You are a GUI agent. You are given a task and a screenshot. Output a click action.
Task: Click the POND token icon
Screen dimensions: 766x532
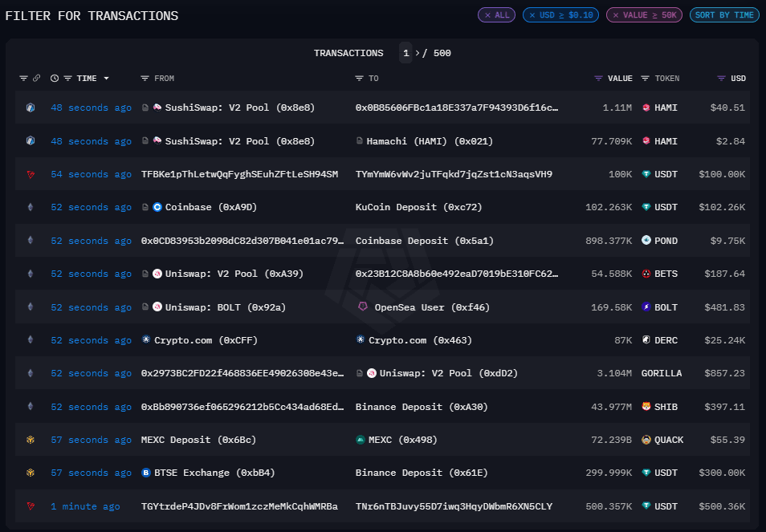646,240
